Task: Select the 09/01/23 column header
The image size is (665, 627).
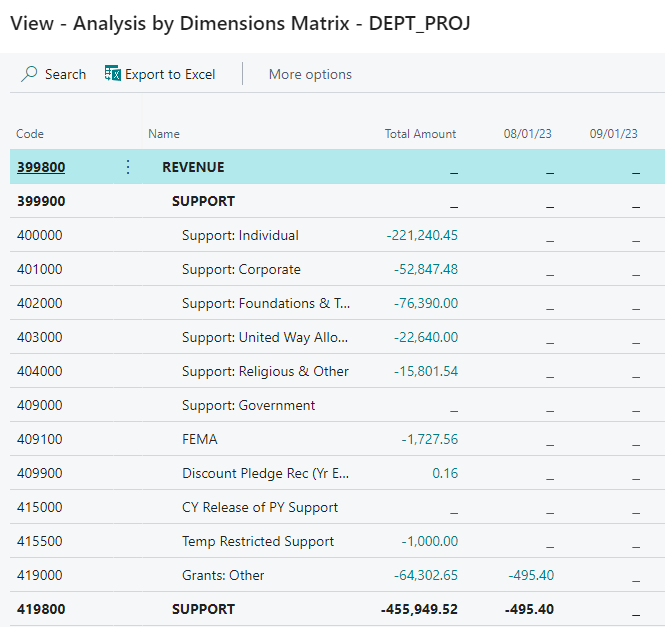Action: pos(614,134)
